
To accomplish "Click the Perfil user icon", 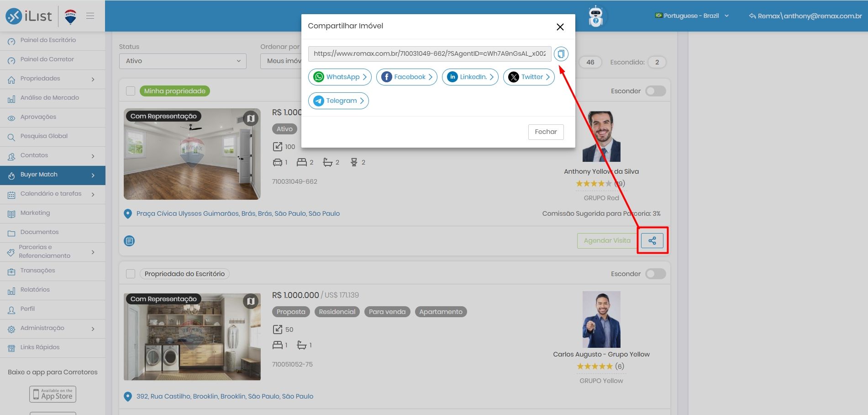I will (11, 309).
